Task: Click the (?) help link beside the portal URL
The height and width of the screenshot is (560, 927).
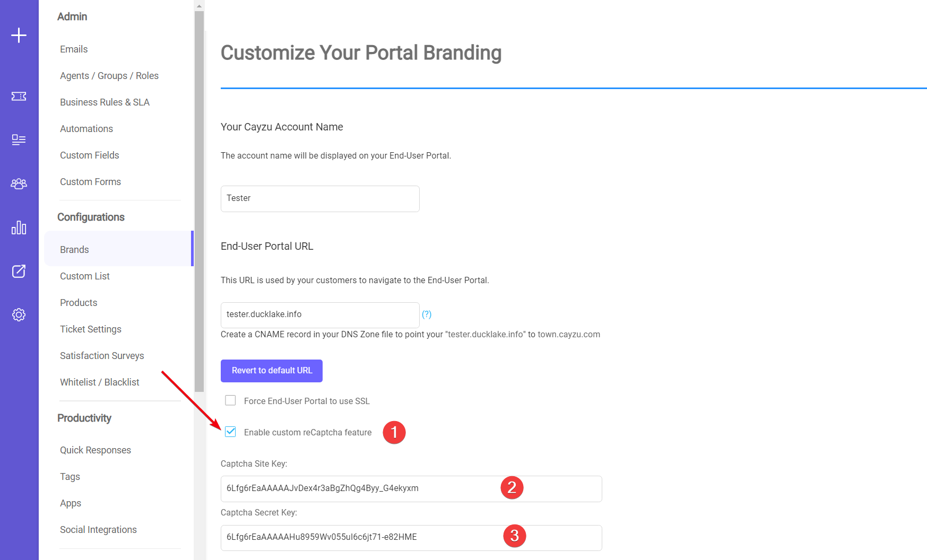Action: 427,314
